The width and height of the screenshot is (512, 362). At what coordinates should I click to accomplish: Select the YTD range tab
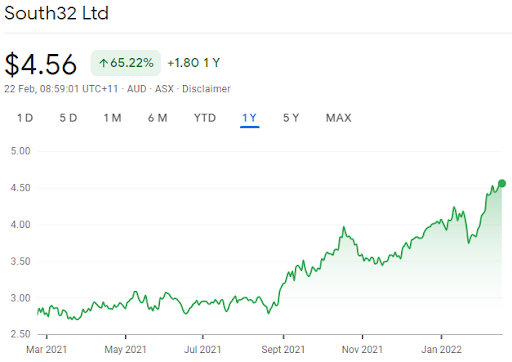205,118
